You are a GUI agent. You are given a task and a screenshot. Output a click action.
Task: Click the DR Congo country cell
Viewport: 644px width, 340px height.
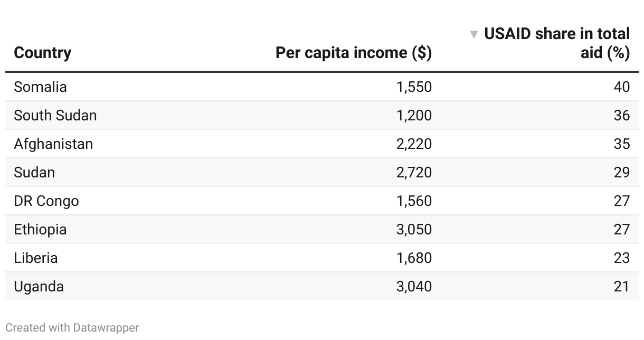pyautogui.click(x=46, y=201)
